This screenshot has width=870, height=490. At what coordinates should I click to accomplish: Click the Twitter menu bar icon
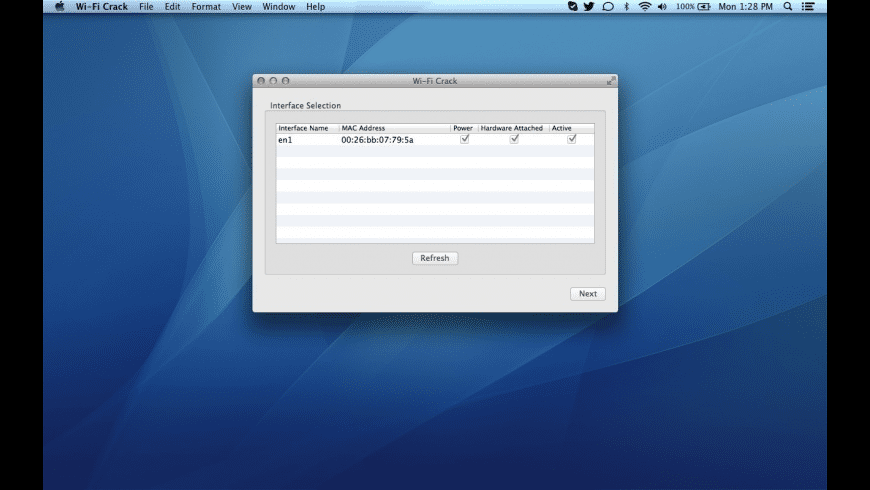589,6
